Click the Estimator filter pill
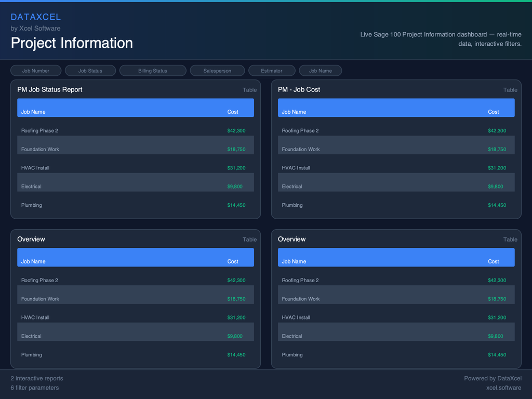The height and width of the screenshot is (399, 532). pos(272,71)
